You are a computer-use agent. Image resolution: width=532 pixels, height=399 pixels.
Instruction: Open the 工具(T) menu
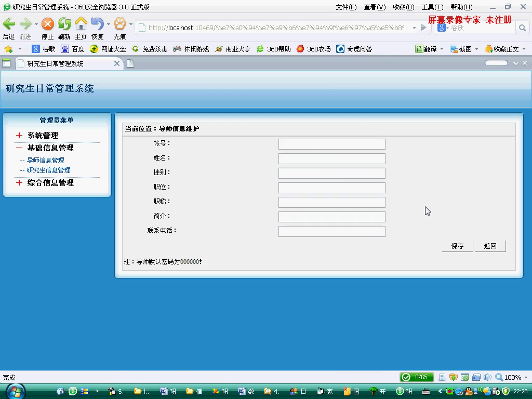coord(432,7)
